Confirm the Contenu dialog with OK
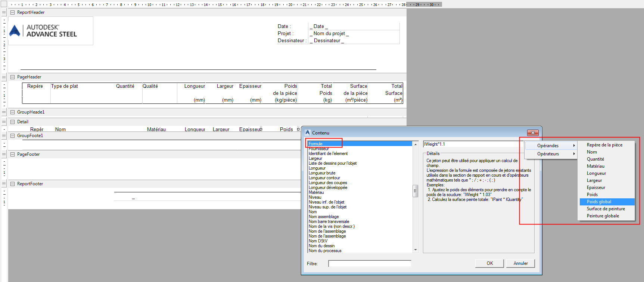Screen dimensions: 644x282 click(489, 263)
